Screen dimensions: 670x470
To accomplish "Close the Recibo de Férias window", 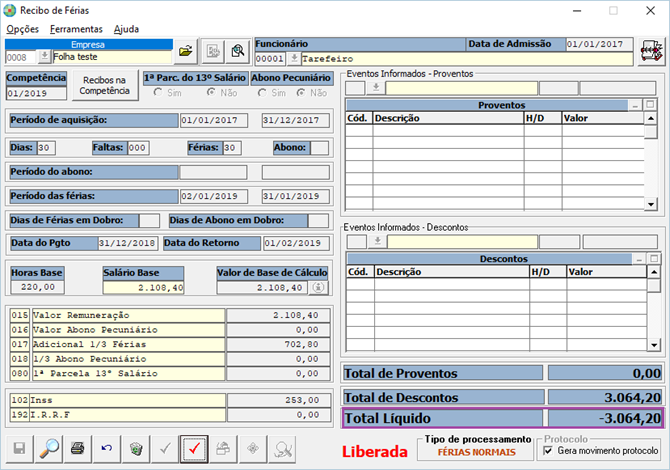I will 650,11.
